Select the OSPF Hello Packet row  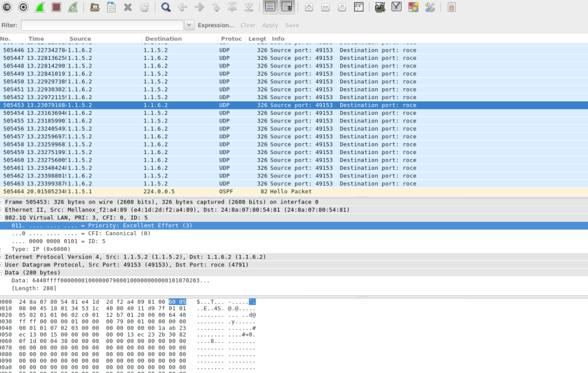218,191
